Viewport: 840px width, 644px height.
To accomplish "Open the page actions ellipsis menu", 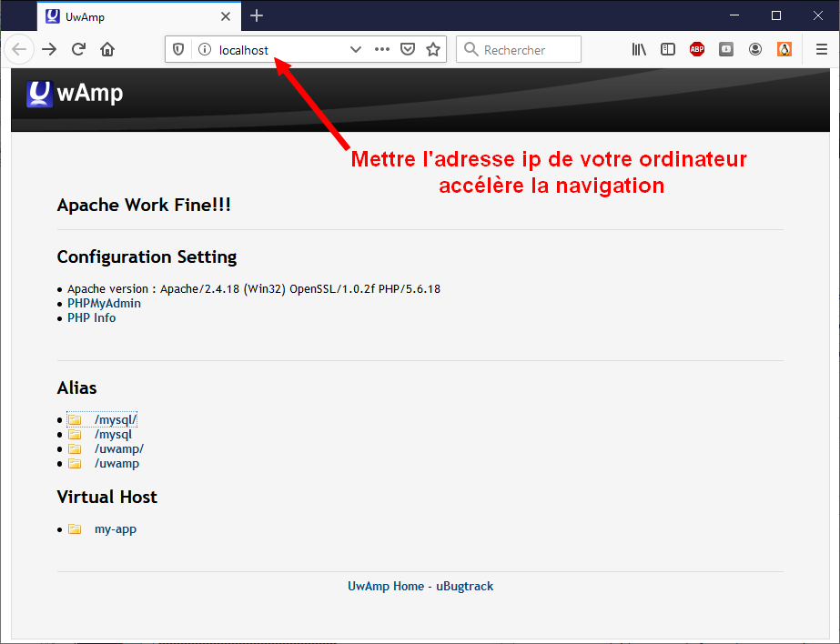I will click(381, 49).
